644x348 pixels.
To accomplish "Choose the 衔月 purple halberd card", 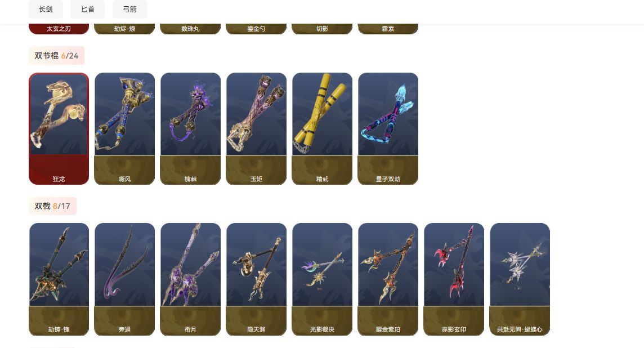I will pos(191,279).
